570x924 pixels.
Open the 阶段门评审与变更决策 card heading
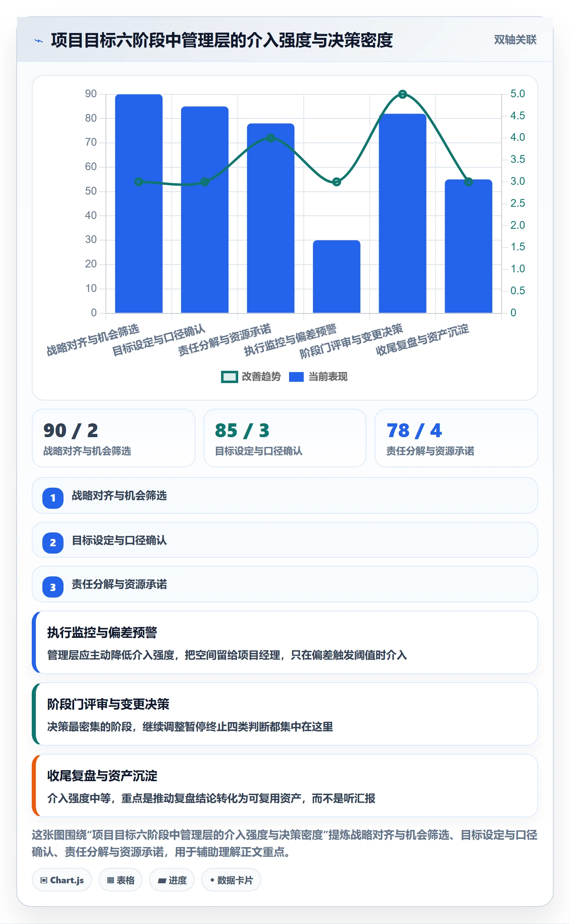point(108,704)
